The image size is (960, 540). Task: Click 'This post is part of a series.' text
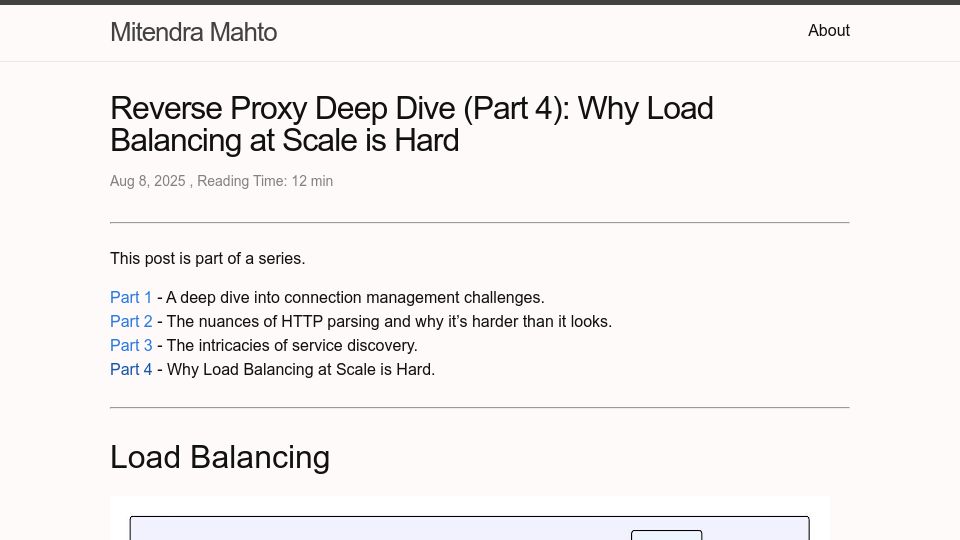click(x=208, y=258)
